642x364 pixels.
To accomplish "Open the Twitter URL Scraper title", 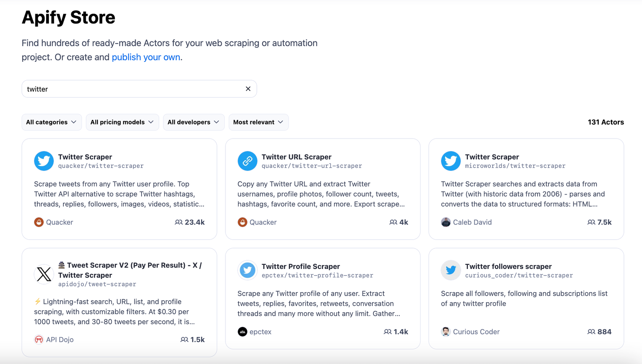I will 296,157.
